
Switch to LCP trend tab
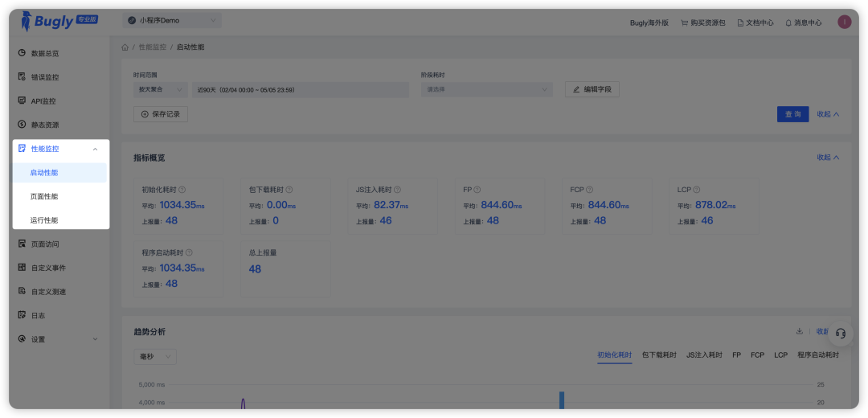click(780, 354)
